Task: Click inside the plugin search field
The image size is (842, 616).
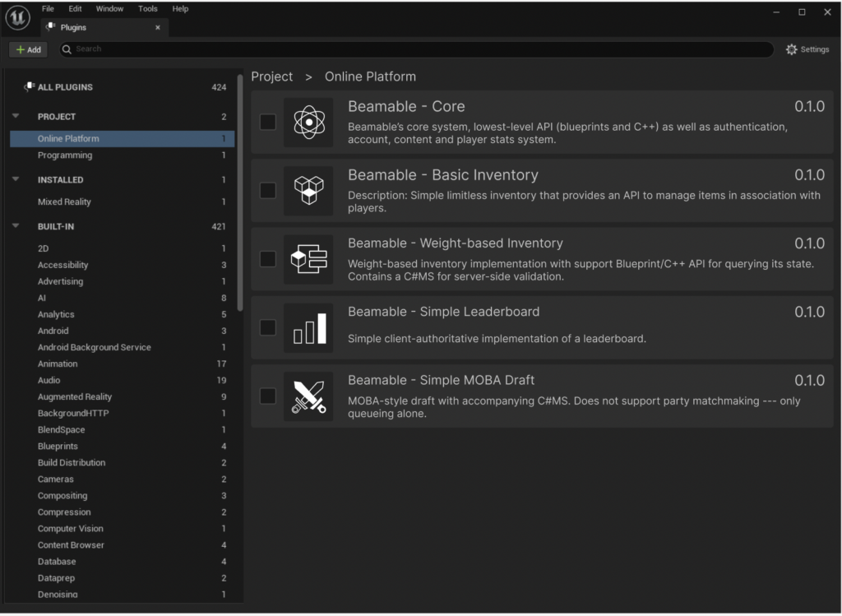Action: point(329,49)
